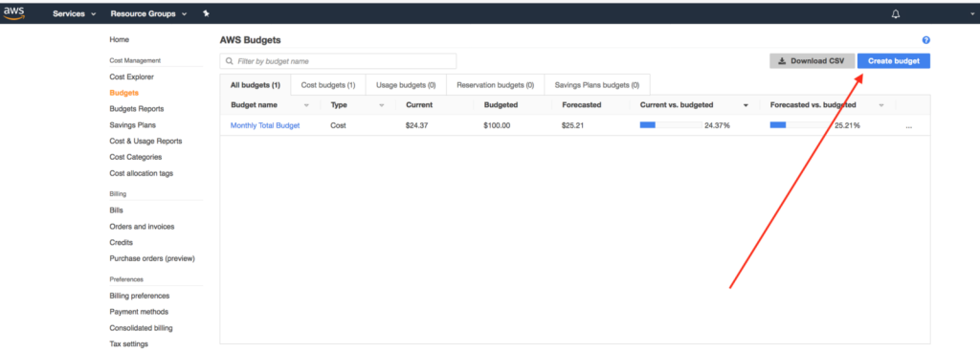Click the 24.37% current progress bar
This screenshot has height=353, width=980.
pyautogui.click(x=671, y=125)
